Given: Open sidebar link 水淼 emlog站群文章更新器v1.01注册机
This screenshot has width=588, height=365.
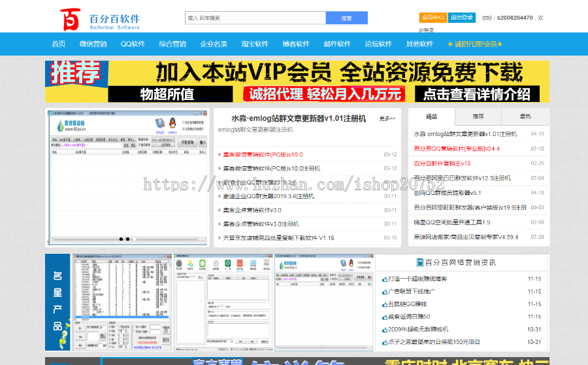Looking at the screenshot, I should (x=465, y=133).
